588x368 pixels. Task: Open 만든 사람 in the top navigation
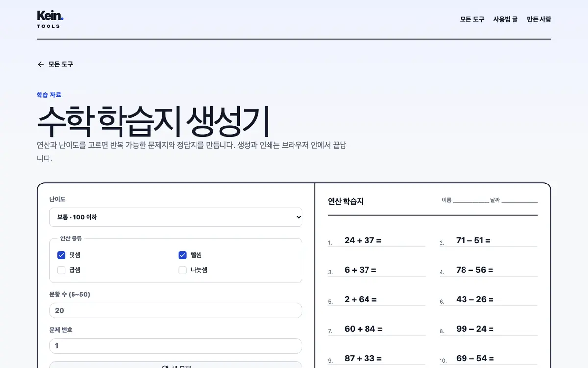point(539,19)
